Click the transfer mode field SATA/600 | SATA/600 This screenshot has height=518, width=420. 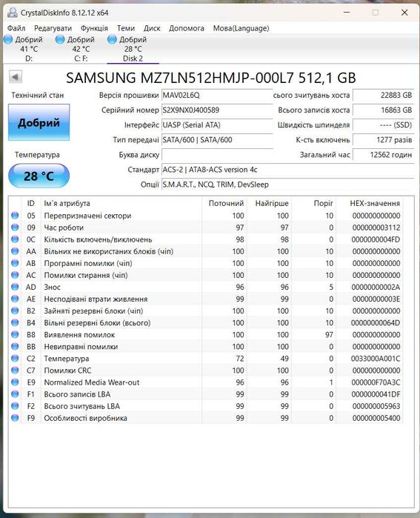click(x=217, y=140)
